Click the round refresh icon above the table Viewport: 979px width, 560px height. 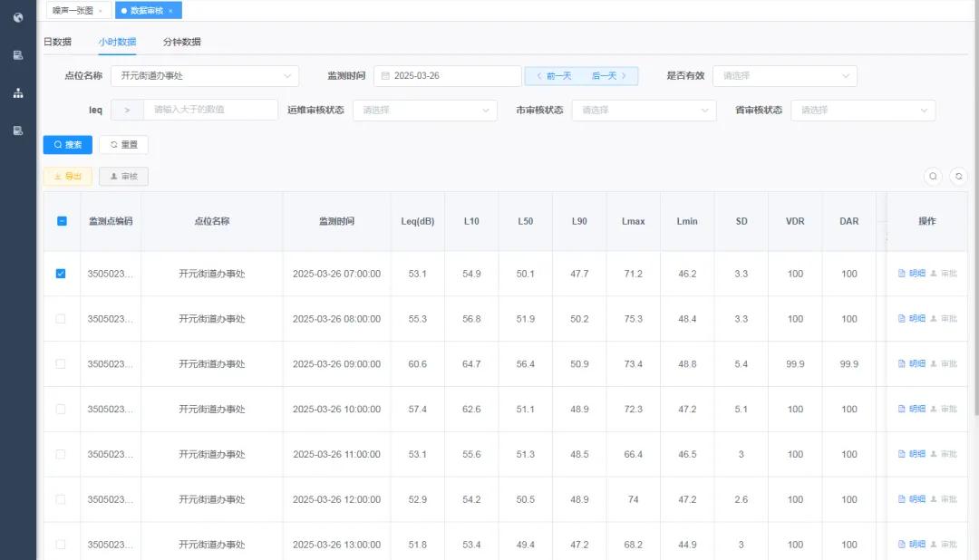point(958,176)
